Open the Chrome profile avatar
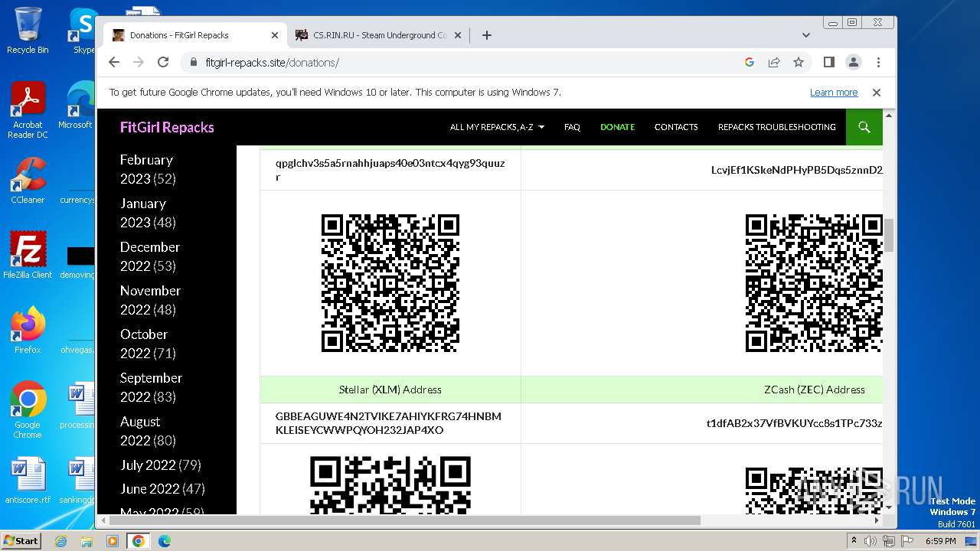This screenshot has width=980, height=551. [854, 62]
